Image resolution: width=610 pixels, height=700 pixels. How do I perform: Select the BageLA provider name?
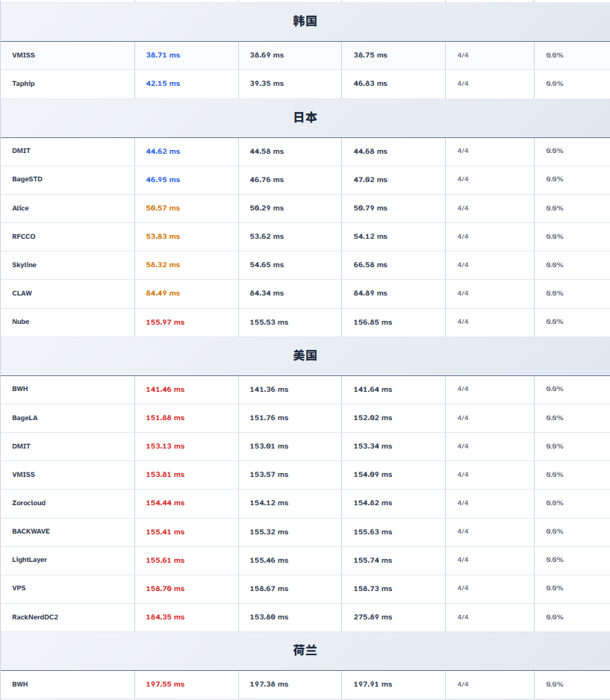click(x=25, y=418)
